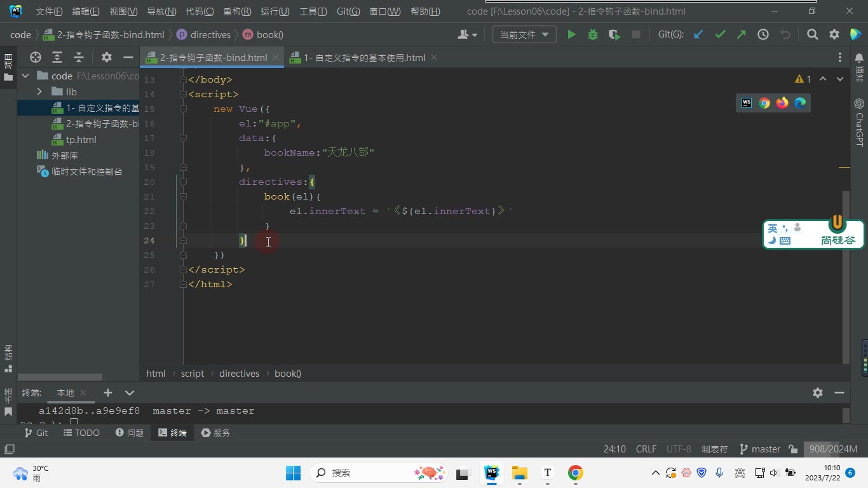Go to next highlighted error arrow
868x488 pixels.
pos(840,79)
